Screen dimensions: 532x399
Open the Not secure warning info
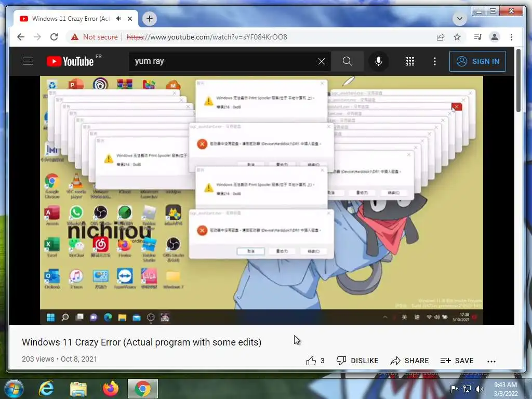(x=95, y=37)
